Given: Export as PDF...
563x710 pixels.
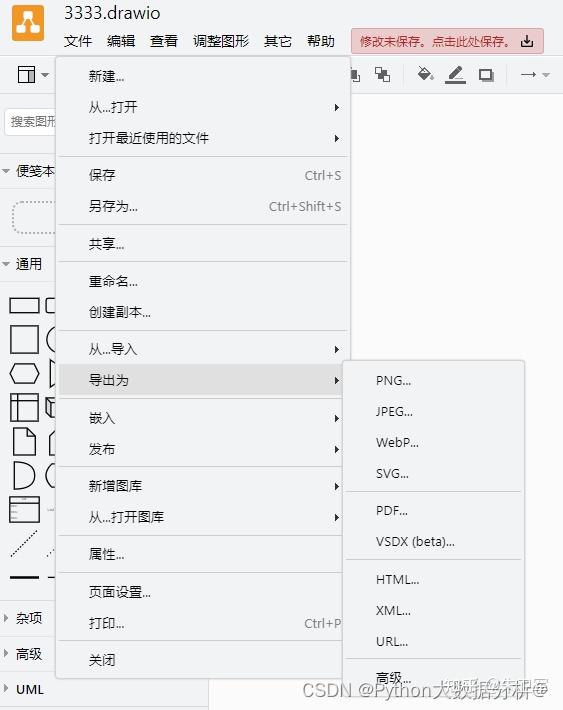Looking at the screenshot, I should point(434,511).
